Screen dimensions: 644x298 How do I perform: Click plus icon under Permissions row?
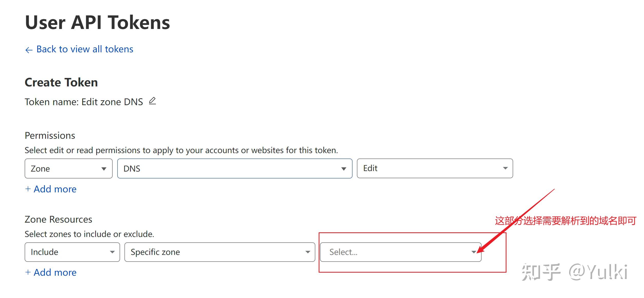point(28,189)
